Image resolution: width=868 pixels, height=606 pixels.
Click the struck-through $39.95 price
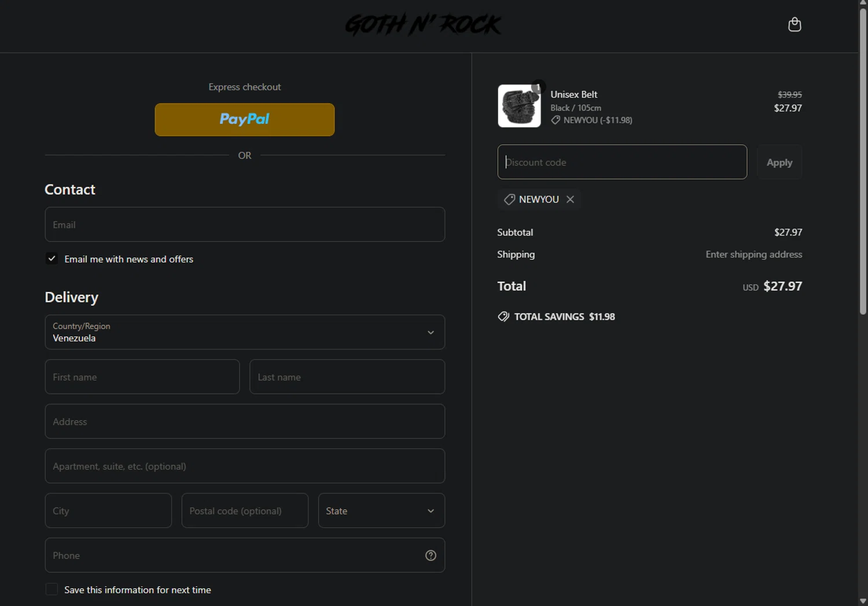(x=789, y=94)
